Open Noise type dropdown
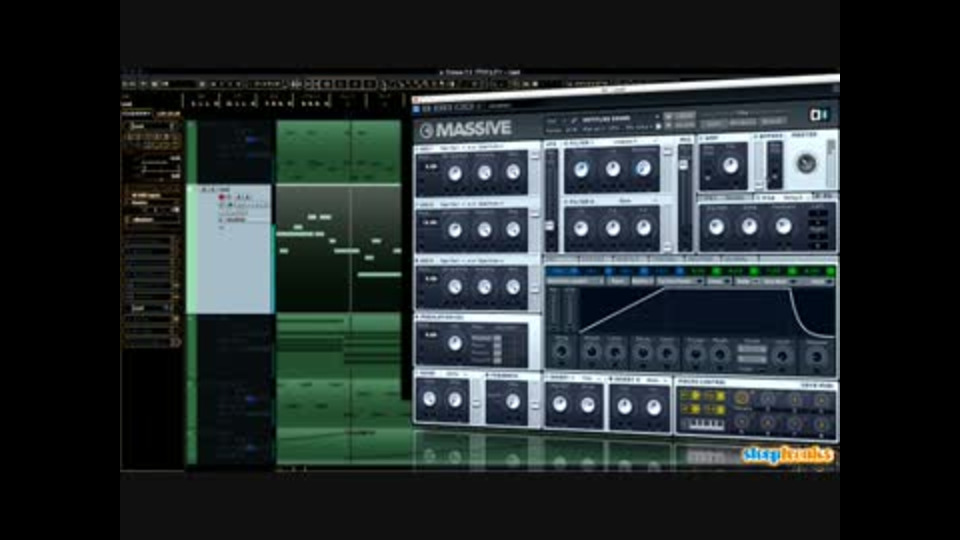Screen dimensions: 960x540 coord(456,373)
